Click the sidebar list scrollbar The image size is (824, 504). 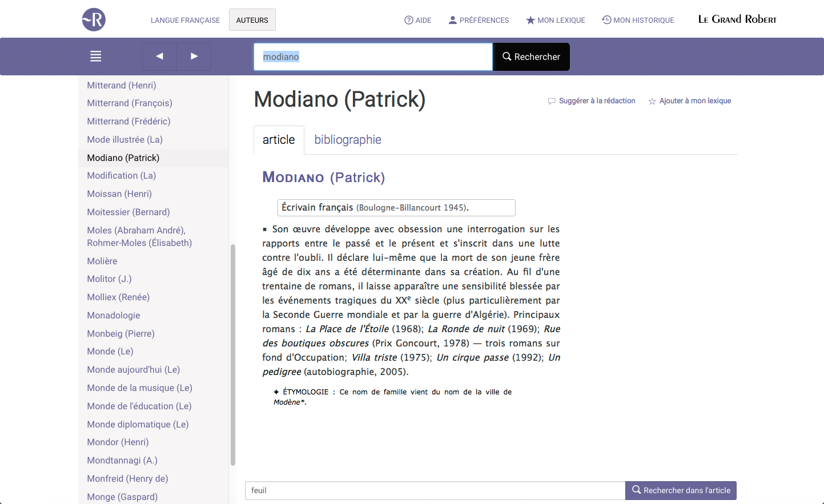click(x=232, y=355)
